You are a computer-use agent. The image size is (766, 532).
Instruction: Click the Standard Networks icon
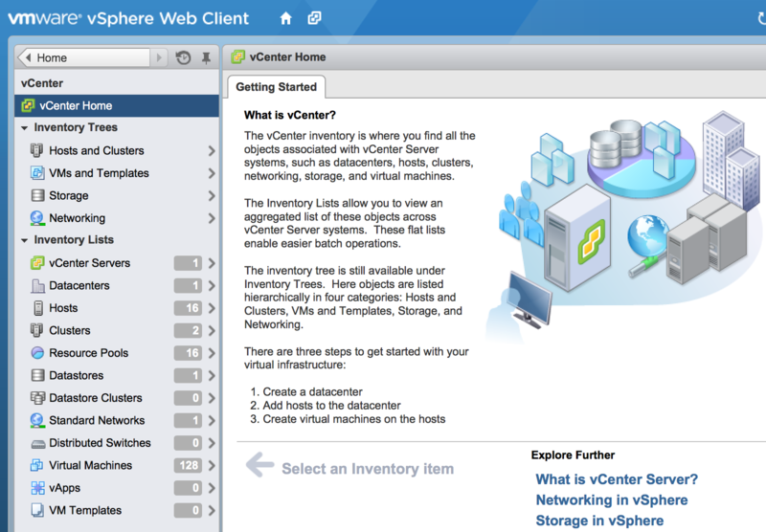point(37,420)
